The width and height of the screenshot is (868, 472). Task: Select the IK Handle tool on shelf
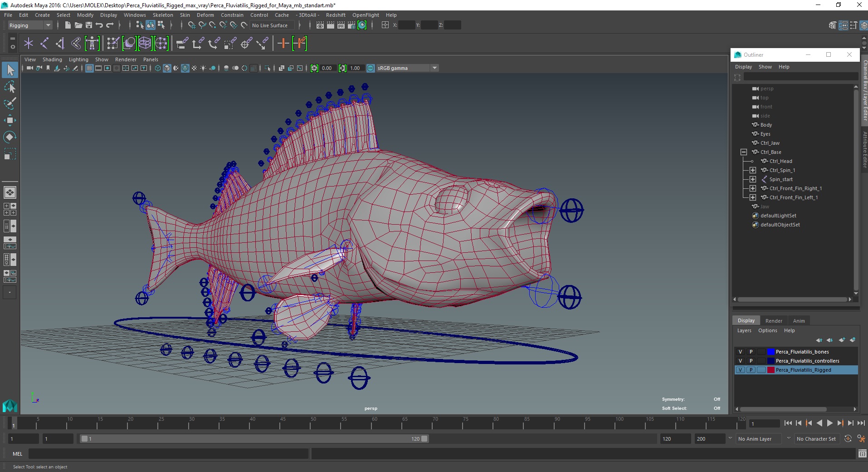[x=60, y=44]
